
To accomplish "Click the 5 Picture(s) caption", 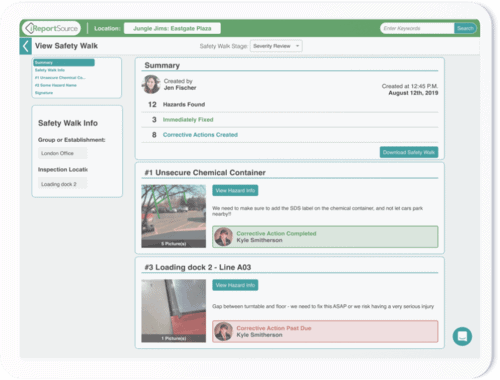I will pos(174,244).
